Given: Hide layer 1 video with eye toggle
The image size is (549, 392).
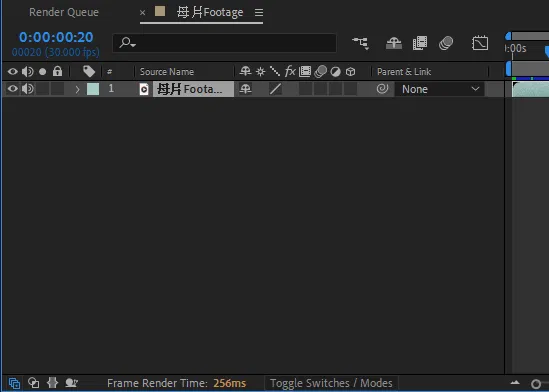Looking at the screenshot, I should click(13, 89).
